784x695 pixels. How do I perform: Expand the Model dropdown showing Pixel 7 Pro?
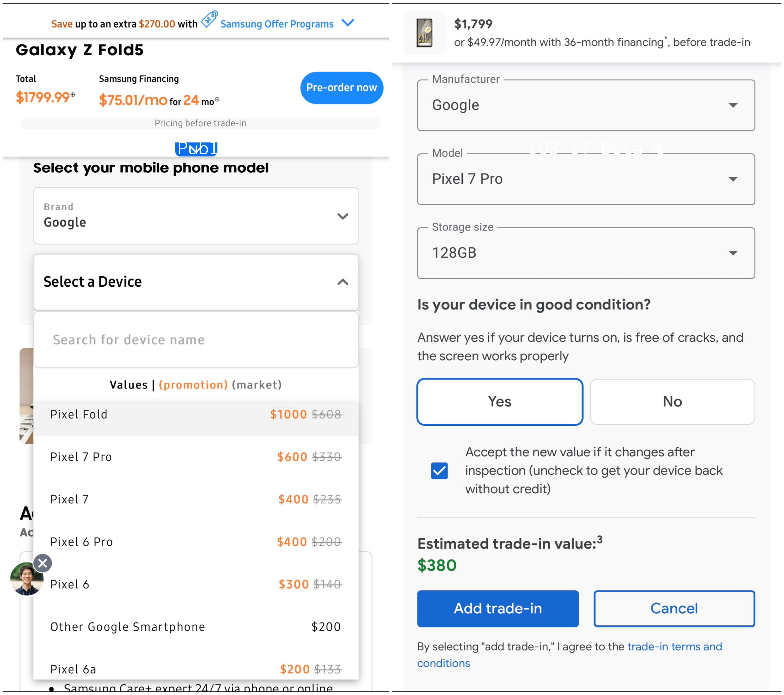pyautogui.click(x=586, y=179)
